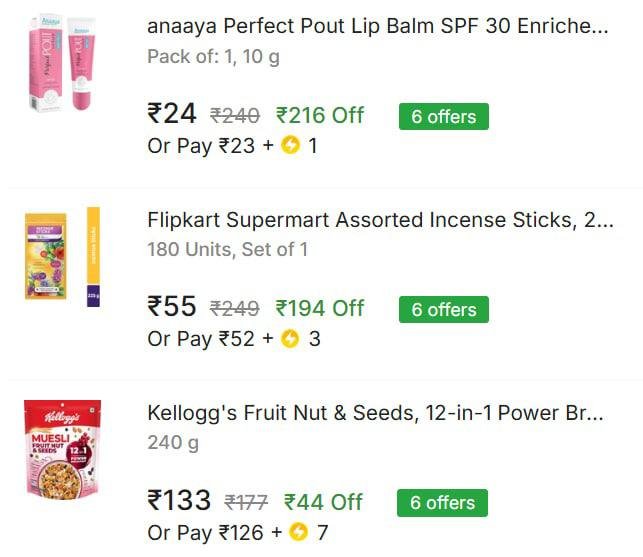Open the incense sticks product image

point(62,256)
